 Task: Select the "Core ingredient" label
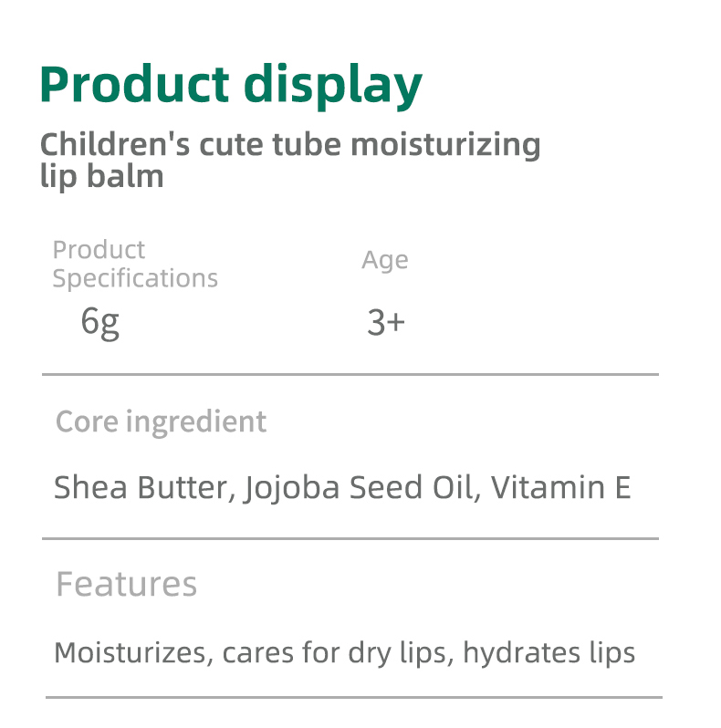click(161, 421)
